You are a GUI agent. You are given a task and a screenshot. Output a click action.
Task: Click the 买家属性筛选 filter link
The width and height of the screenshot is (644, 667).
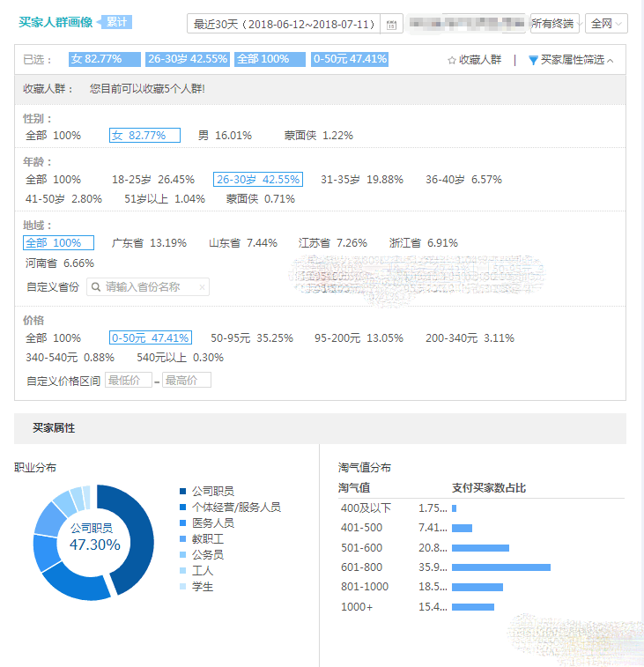pyautogui.click(x=572, y=61)
